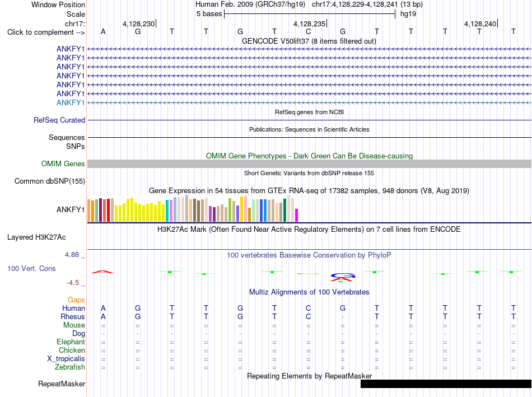This screenshot has width=532, height=397.
Task: Open the RefSeq Curated track label
Action: click(x=59, y=120)
